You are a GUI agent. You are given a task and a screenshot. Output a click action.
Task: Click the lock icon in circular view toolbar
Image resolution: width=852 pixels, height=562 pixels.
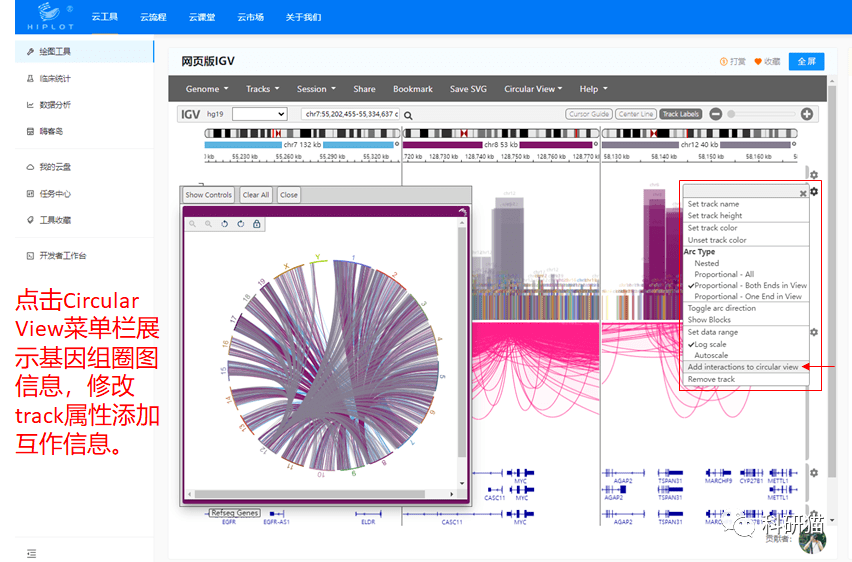(x=257, y=224)
